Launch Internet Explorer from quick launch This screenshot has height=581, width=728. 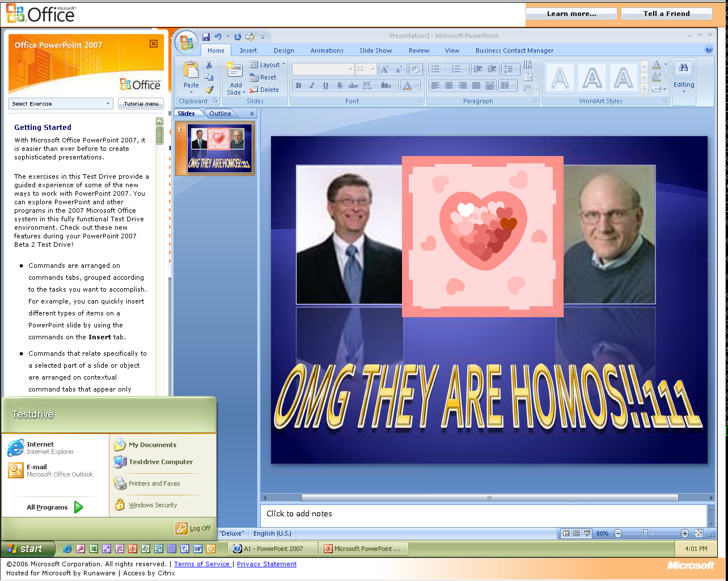pos(67,549)
